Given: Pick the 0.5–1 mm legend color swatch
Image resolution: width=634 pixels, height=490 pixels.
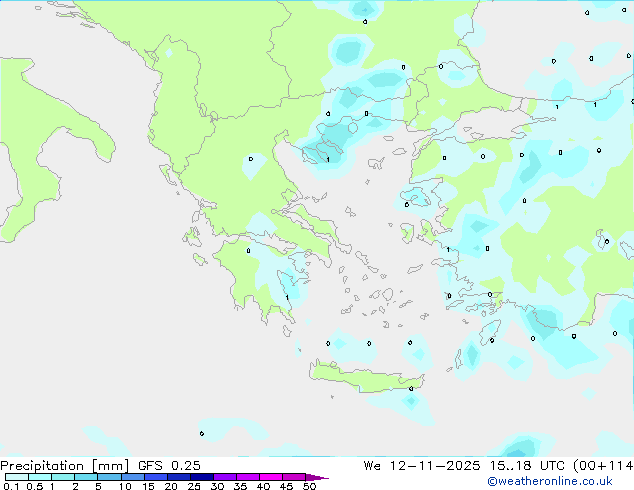Looking at the screenshot, I should coord(40,477).
